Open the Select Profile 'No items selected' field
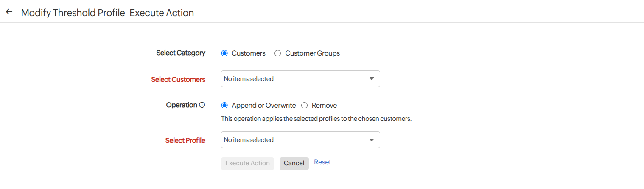644x189 pixels. [x=293, y=140]
